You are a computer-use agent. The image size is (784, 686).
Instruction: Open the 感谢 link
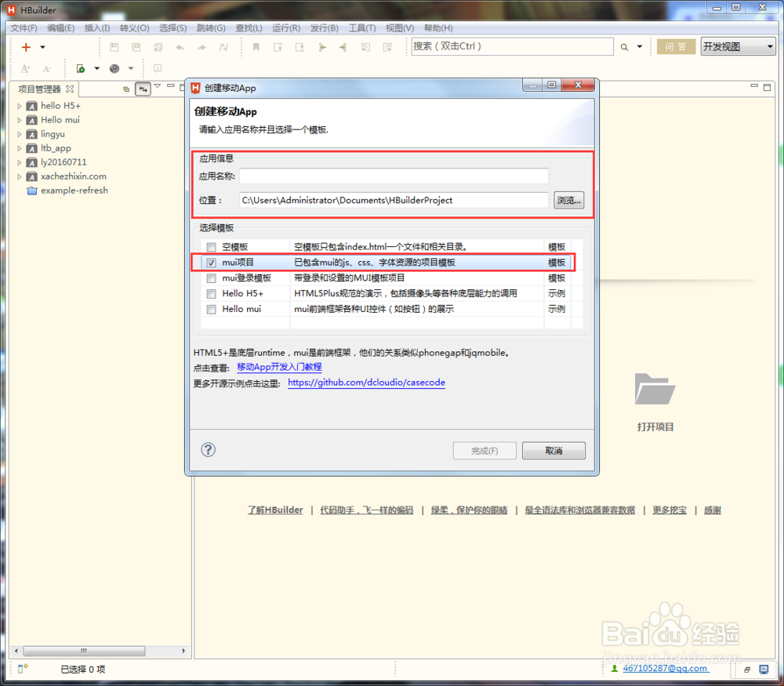[x=712, y=510]
